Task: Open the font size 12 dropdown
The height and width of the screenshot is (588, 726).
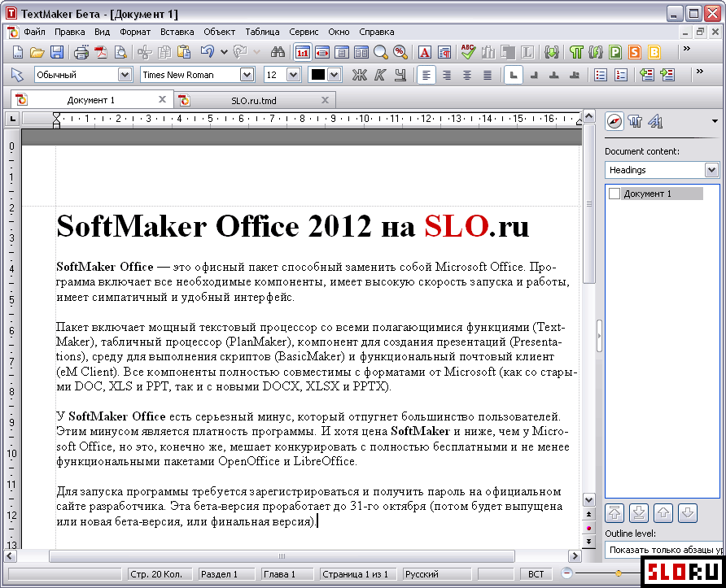Action: tap(294, 75)
